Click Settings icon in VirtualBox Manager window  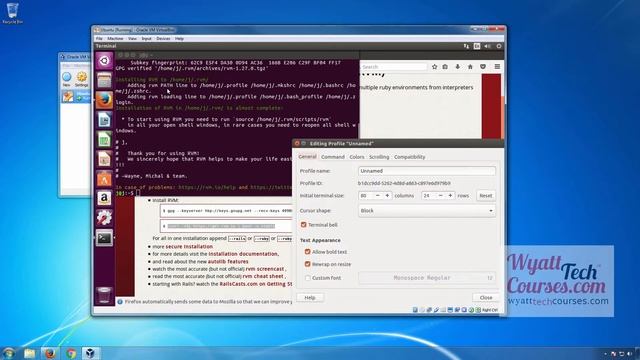pyautogui.click(x=82, y=79)
